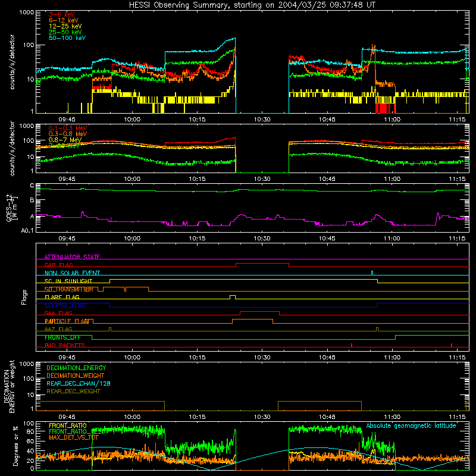Select the SAA_FLAG label

point(58,313)
